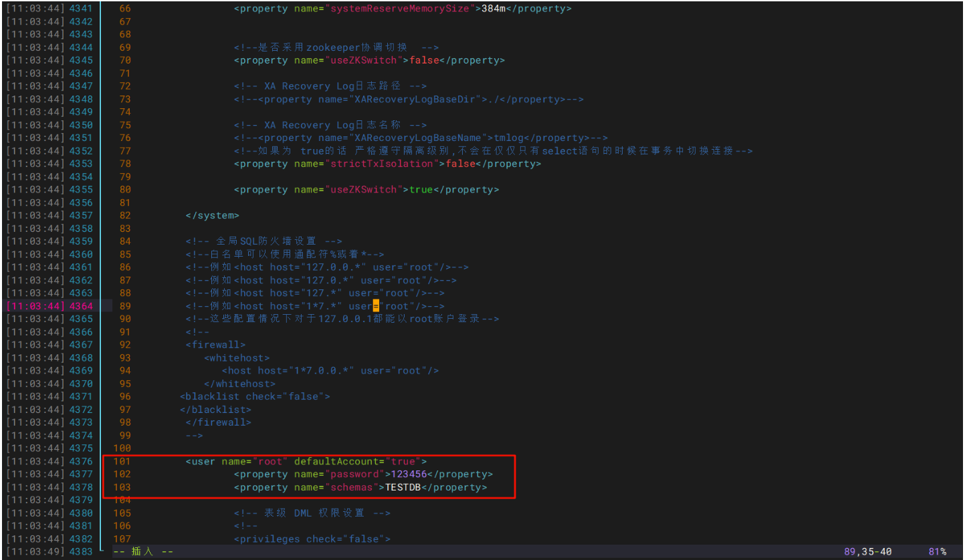Click vim line number 107
Viewport: 967px width, 560px height.
[x=122, y=539]
